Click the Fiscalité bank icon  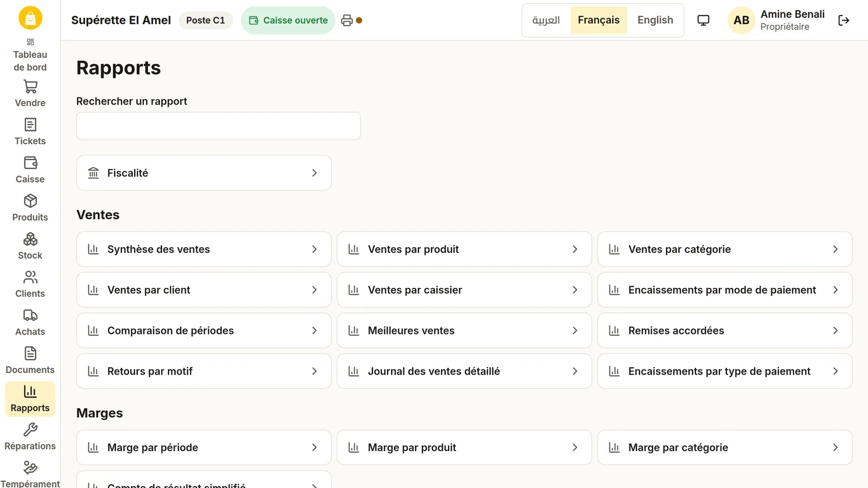click(93, 173)
